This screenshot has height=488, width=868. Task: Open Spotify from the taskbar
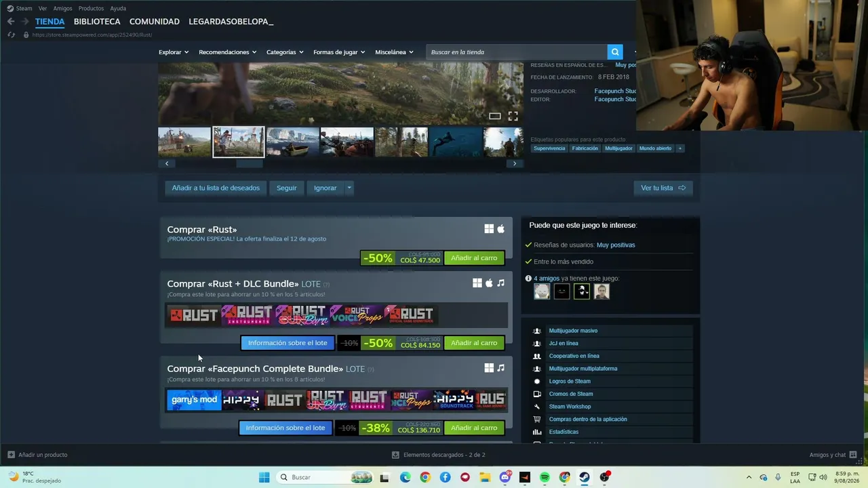[x=545, y=477]
